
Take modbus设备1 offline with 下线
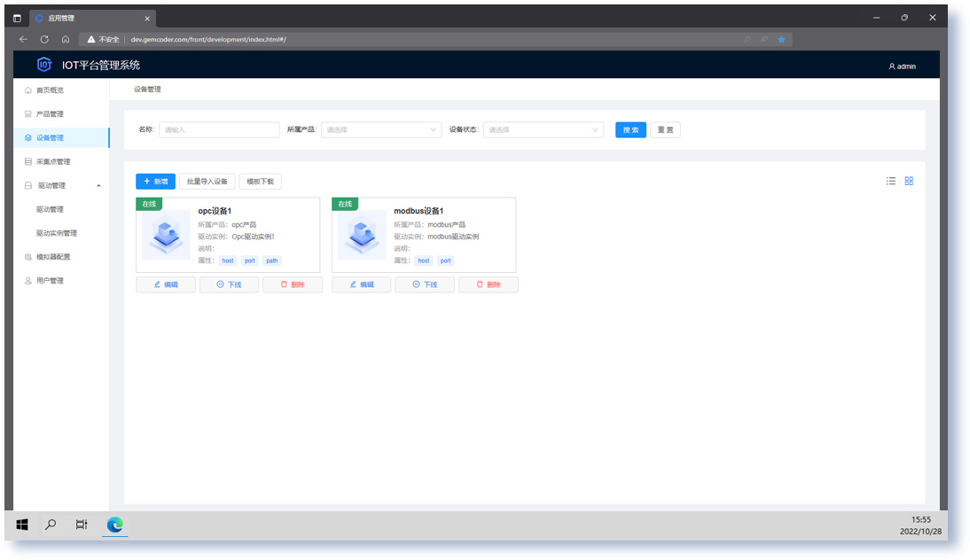pos(425,284)
